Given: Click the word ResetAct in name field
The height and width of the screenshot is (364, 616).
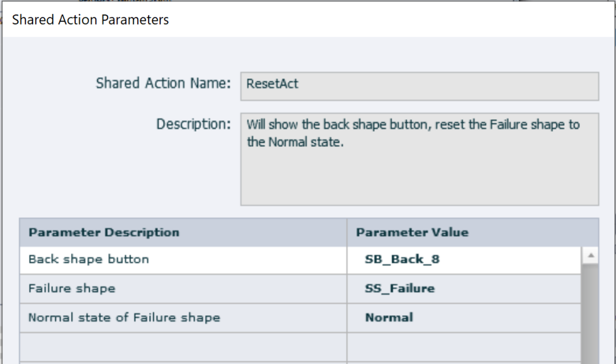Looking at the screenshot, I should (272, 84).
